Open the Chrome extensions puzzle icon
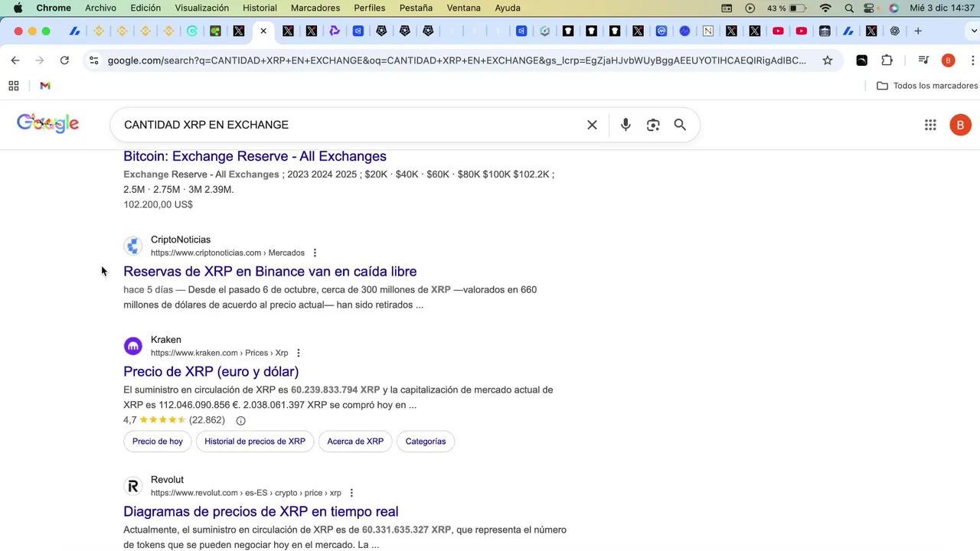The width and height of the screenshot is (980, 551). pyautogui.click(x=887, y=60)
